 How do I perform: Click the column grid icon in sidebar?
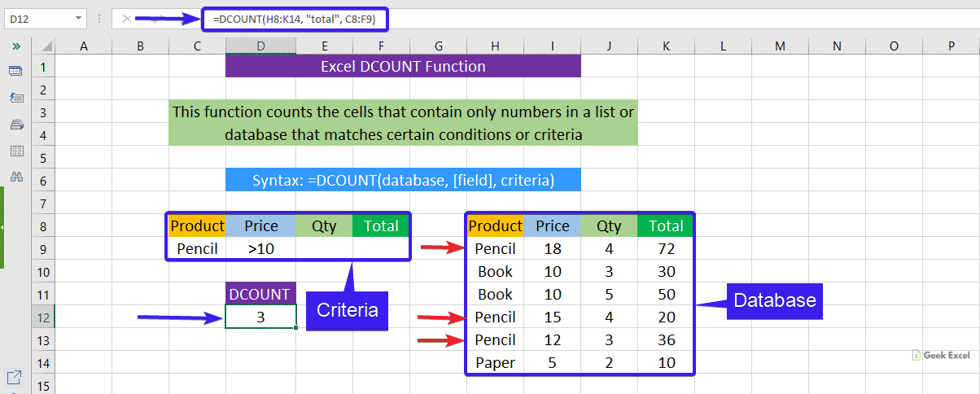(15, 151)
